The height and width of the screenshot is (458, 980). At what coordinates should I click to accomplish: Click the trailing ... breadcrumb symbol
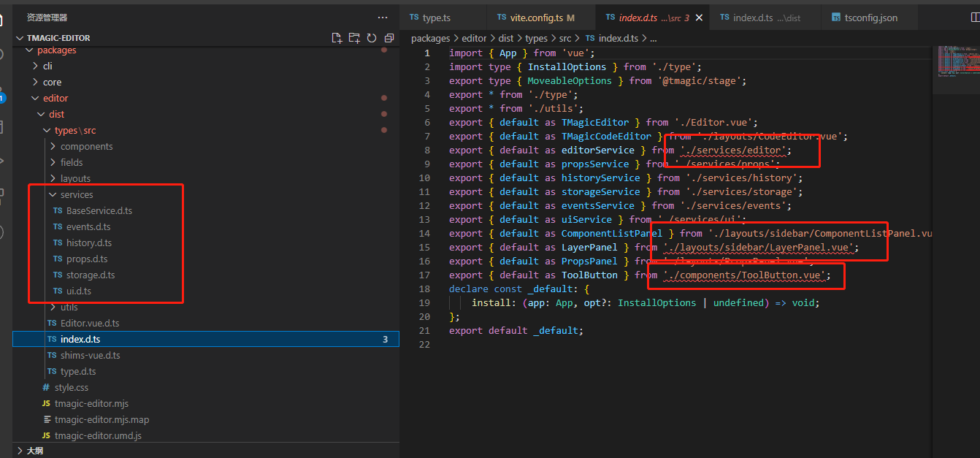654,38
